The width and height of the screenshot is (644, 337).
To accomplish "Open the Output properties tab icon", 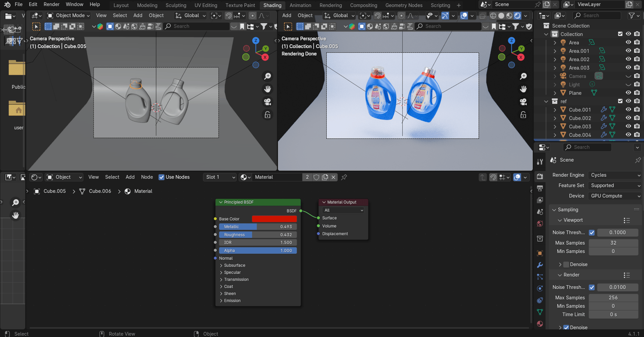I will click(540, 188).
